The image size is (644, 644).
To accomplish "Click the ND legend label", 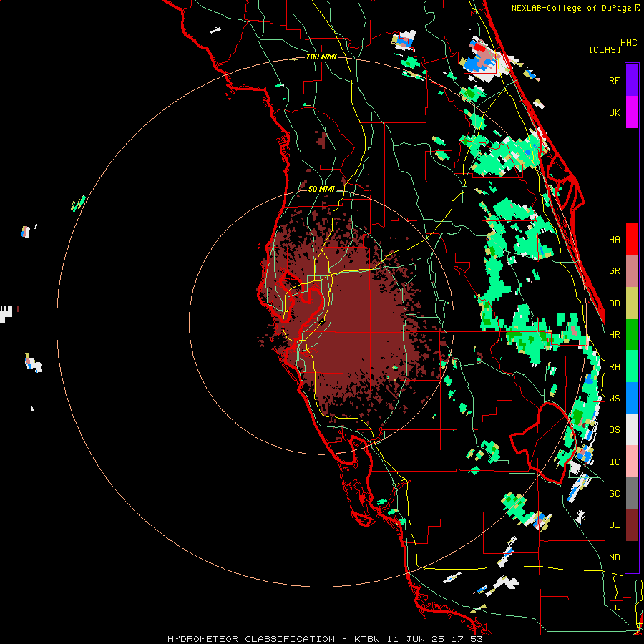I will [x=614, y=557].
